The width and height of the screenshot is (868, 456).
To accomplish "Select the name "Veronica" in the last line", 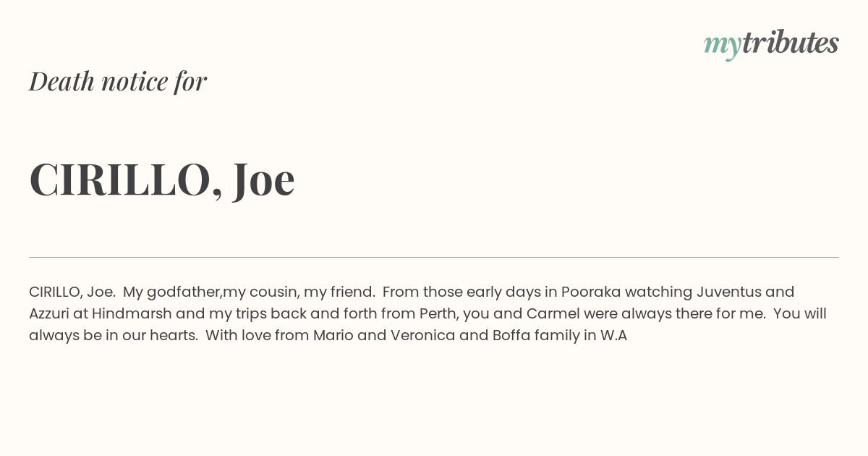I will (422, 335).
